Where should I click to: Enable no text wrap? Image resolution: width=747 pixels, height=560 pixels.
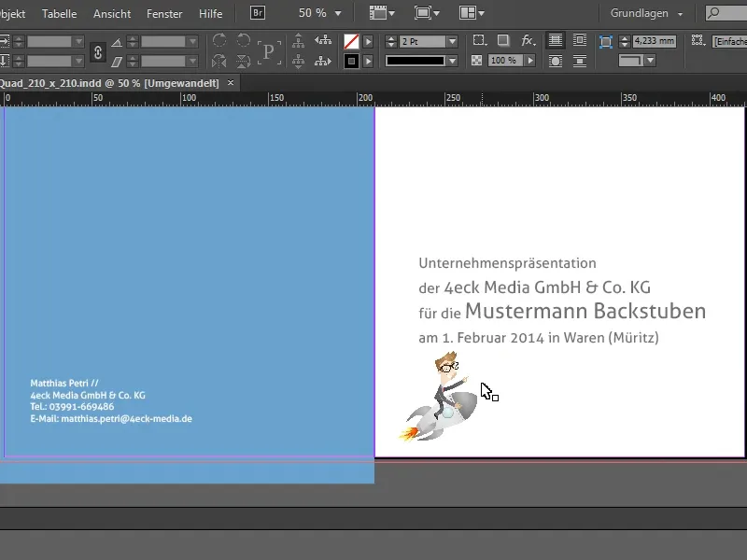(555, 40)
